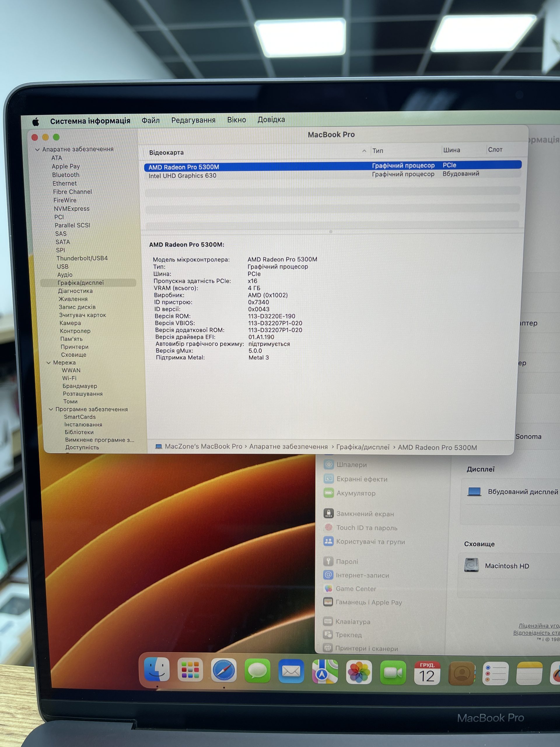
Task: Select Thunderbolt/USB4 in the sidebar
Action: [x=82, y=258]
